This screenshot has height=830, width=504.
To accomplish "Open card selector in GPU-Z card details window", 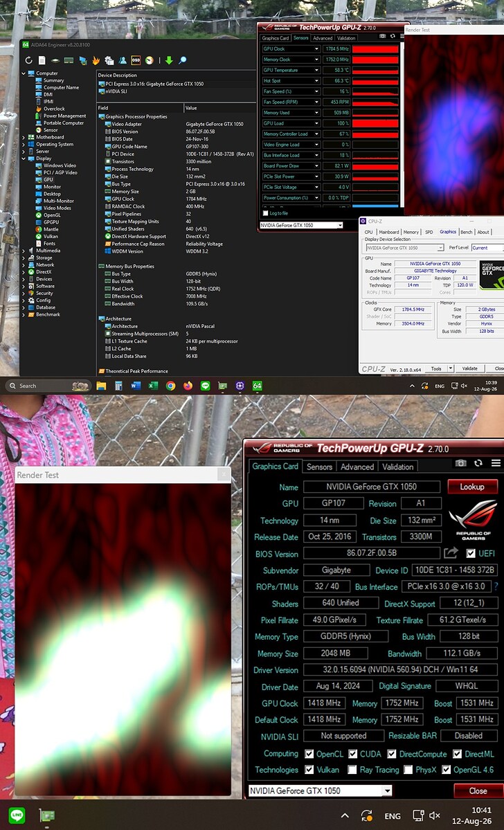I will 321,791.
